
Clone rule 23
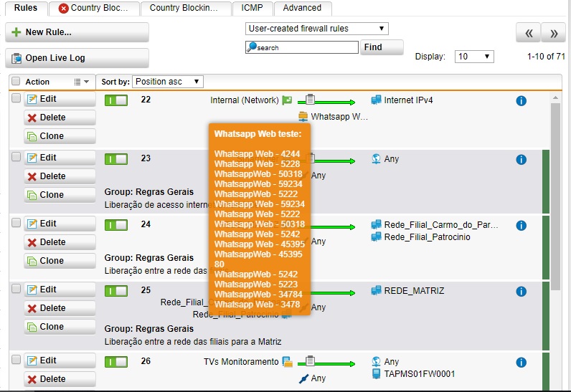60,195
